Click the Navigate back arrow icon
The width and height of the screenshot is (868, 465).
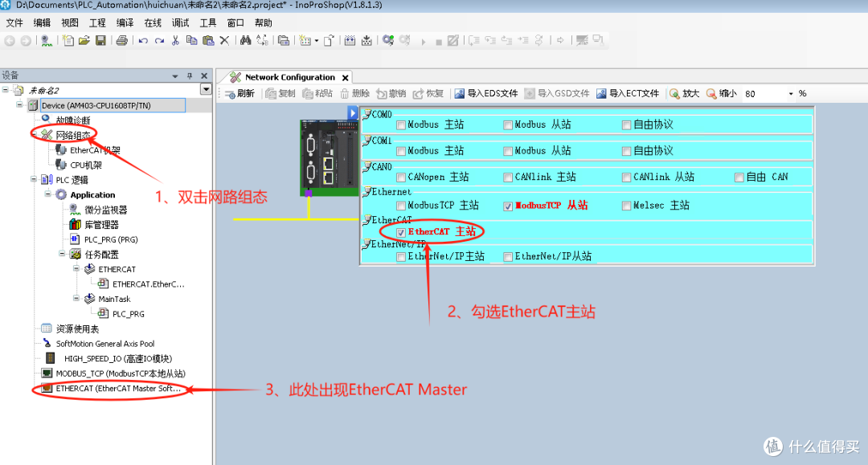(10, 40)
